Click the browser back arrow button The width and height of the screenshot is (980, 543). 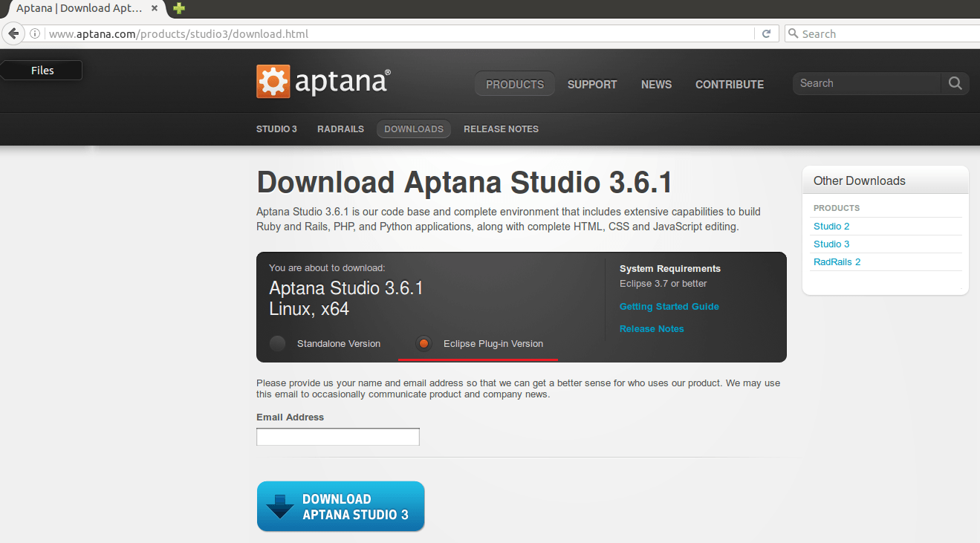pos(13,33)
